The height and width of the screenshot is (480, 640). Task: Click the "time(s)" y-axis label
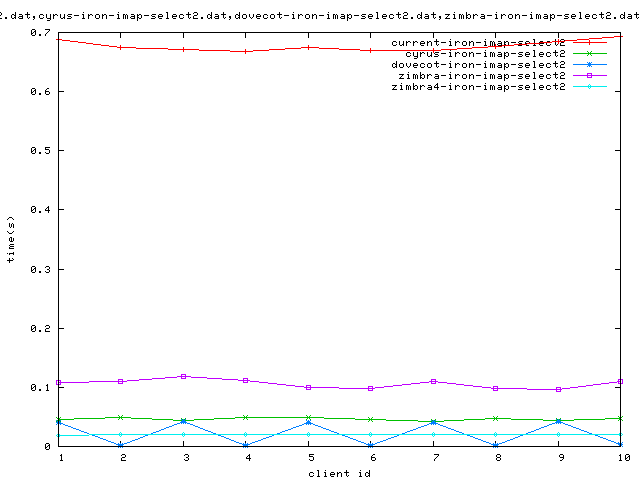tap(11, 240)
